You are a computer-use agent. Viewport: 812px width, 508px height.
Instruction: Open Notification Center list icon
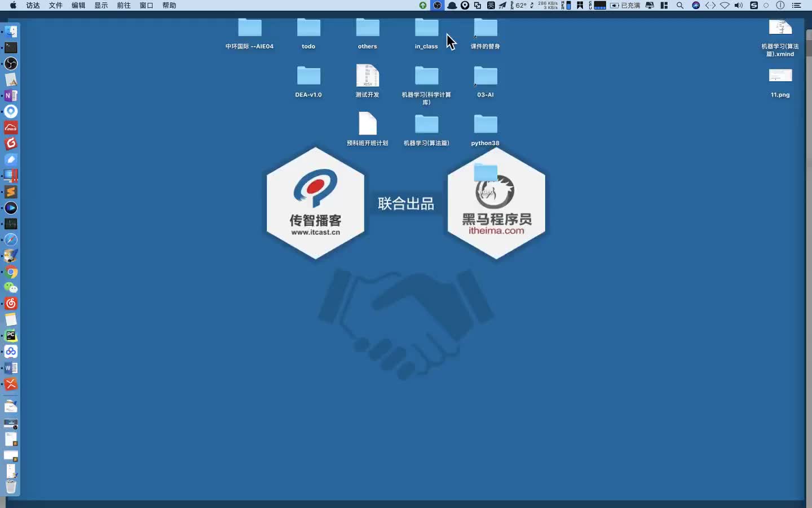coord(796,5)
